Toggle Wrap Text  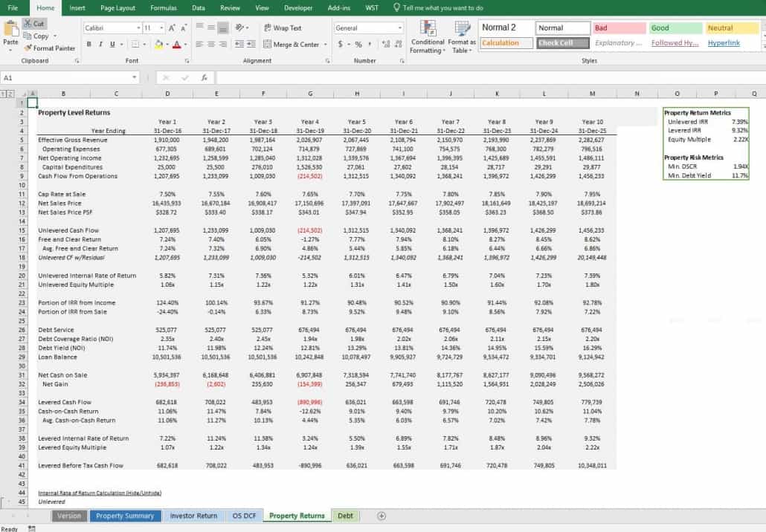[x=283, y=28]
